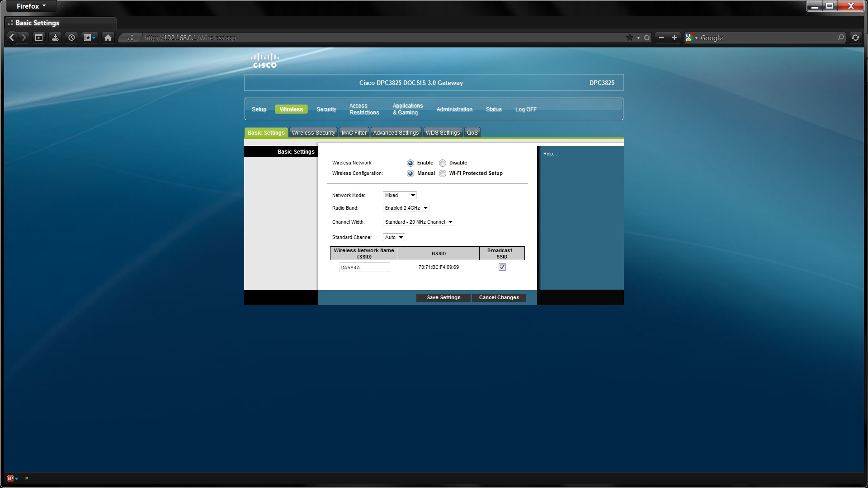868x488 pixels.
Task: Open the bookmarks menu toolbar button
Action: click(x=90, y=38)
